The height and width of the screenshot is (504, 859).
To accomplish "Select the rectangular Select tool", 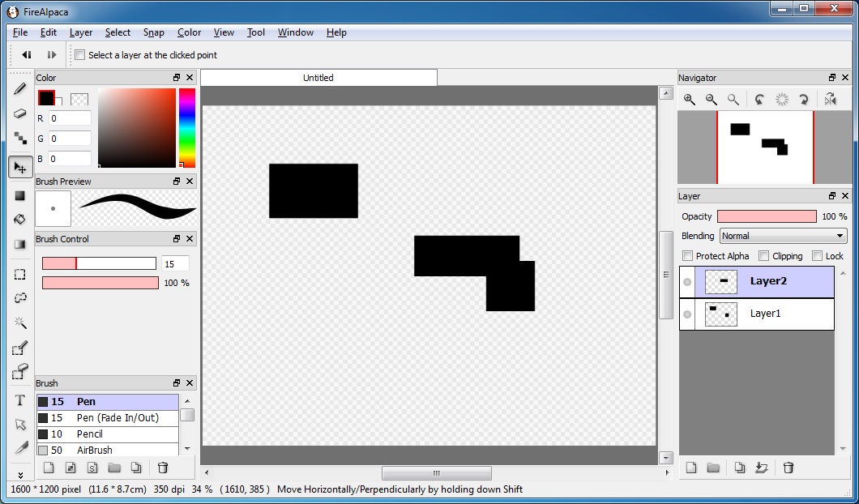I will (x=20, y=274).
